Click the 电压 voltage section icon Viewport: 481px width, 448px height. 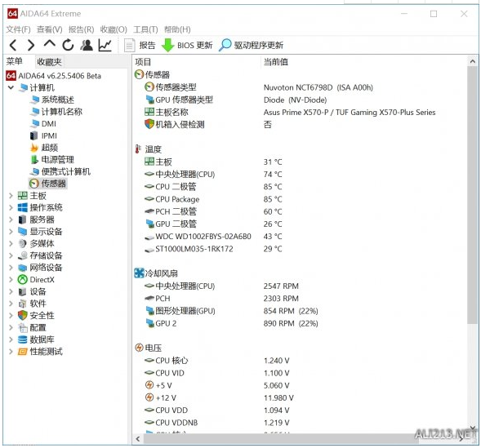point(139,348)
